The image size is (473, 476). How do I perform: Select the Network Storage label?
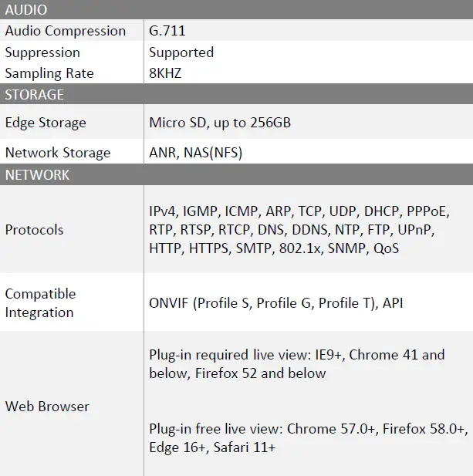58,153
